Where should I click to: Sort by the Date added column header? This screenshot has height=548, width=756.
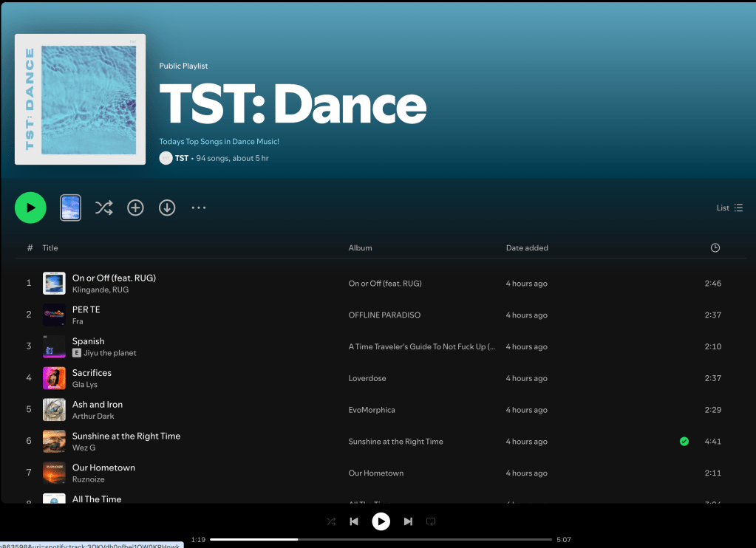pos(527,247)
